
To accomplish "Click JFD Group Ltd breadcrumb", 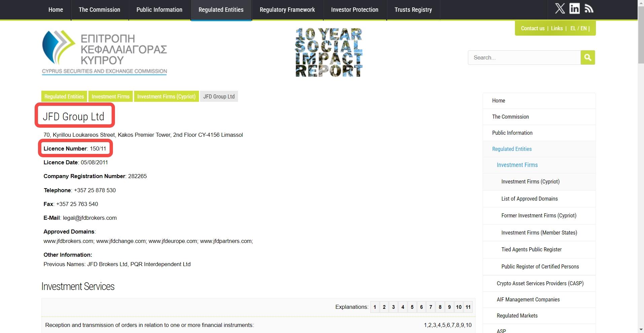I will point(219,96).
